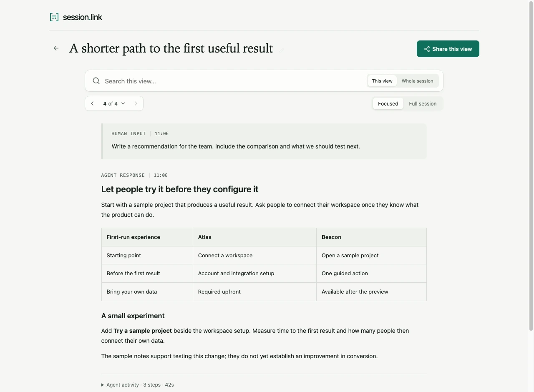Click the 'First-run experience' column header

(147, 237)
